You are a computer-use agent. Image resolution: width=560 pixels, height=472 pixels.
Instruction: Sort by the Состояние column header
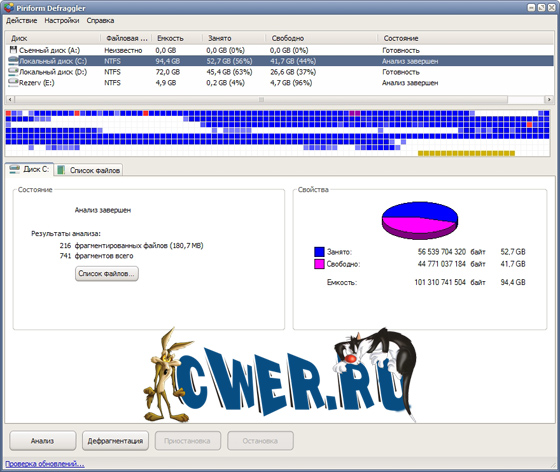tap(466, 38)
